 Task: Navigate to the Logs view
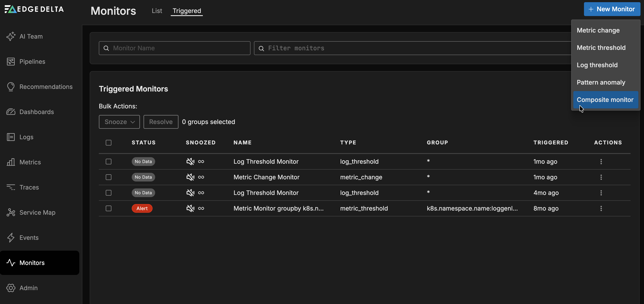click(x=26, y=137)
